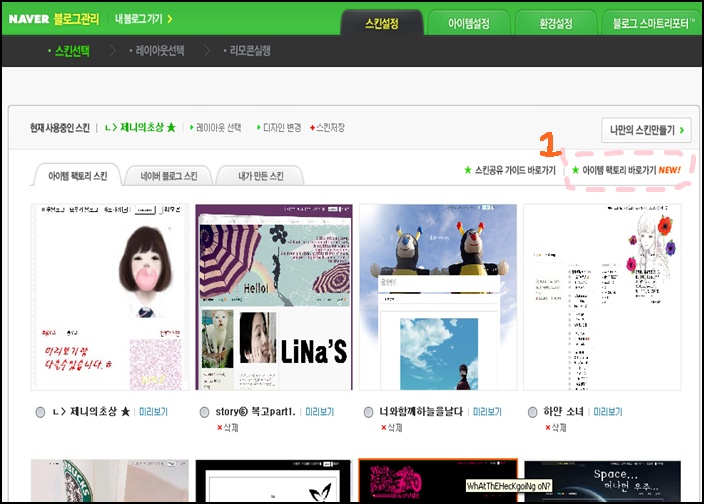The image size is (704, 504).
Task: Click 삭제 under 하얀 소녀
Action: (556, 428)
